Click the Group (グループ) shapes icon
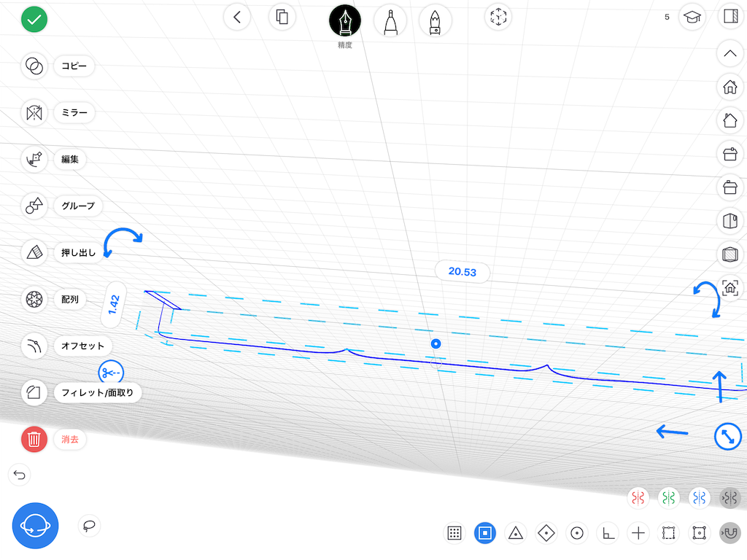Viewport: 747px width, 560px height. pos(34,206)
